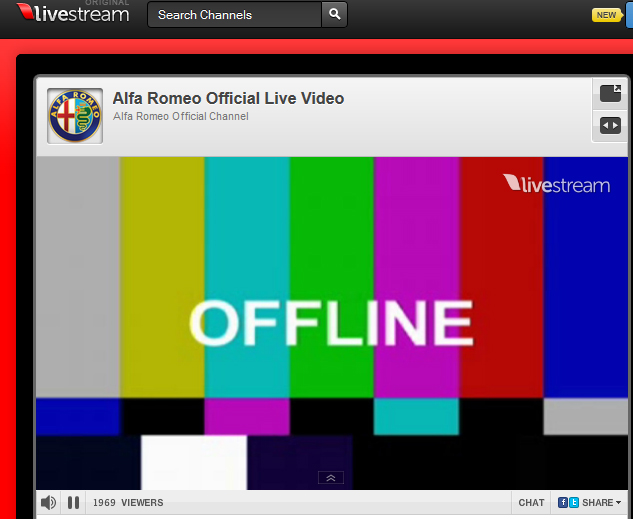Click the Livestream logo in the header
Image resolution: width=633 pixels, height=519 pixels.
[x=73, y=13]
